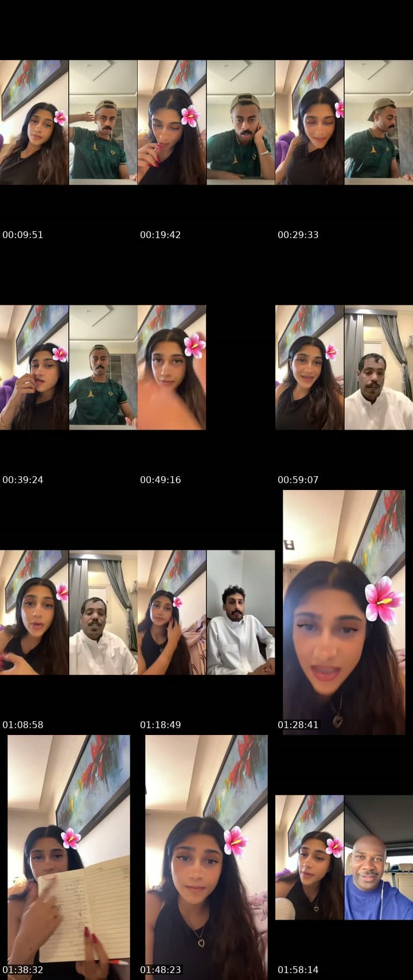Click the 00:49:16 timestamp label

coord(161,480)
